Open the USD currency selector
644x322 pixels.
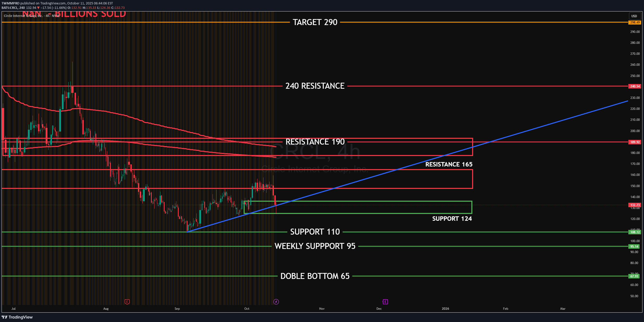click(x=634, y=16)
